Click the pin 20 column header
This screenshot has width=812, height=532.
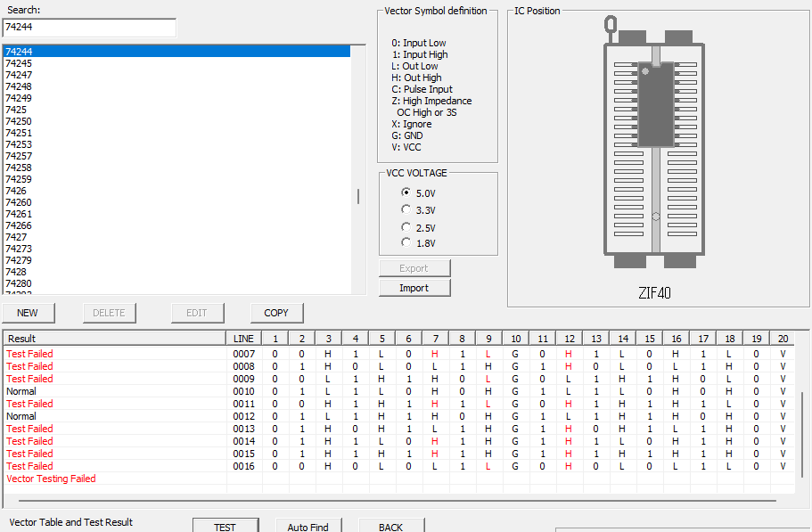click(783, 339)
